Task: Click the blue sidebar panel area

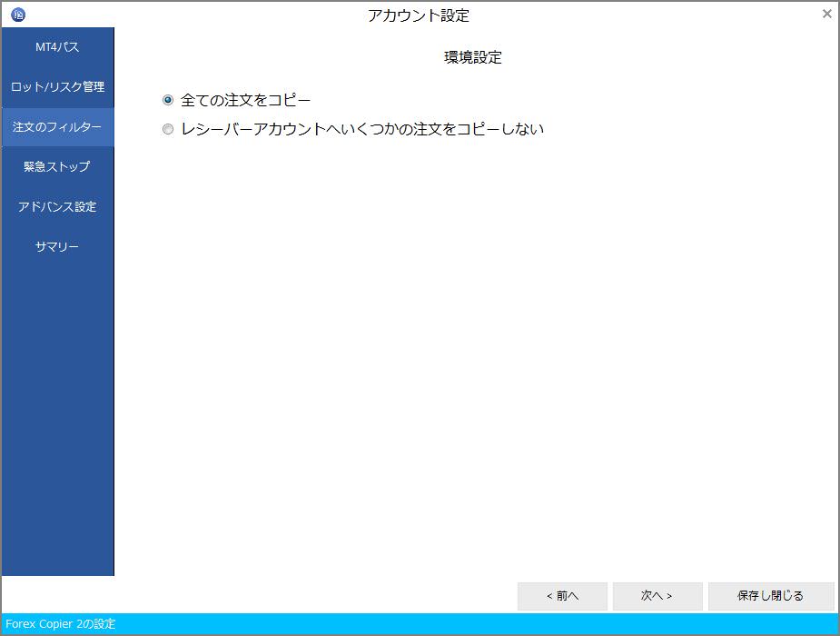Action: click(56, 409)
